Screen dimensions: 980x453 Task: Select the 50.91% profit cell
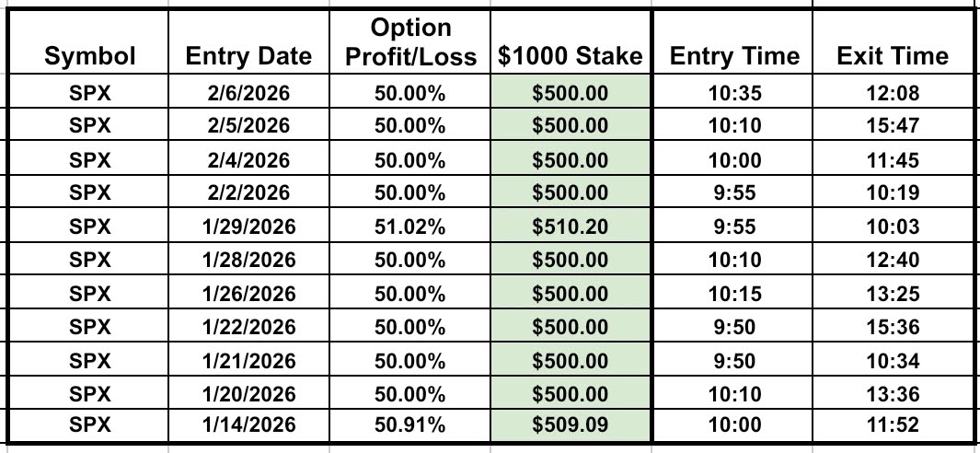(x=409, y=427)
